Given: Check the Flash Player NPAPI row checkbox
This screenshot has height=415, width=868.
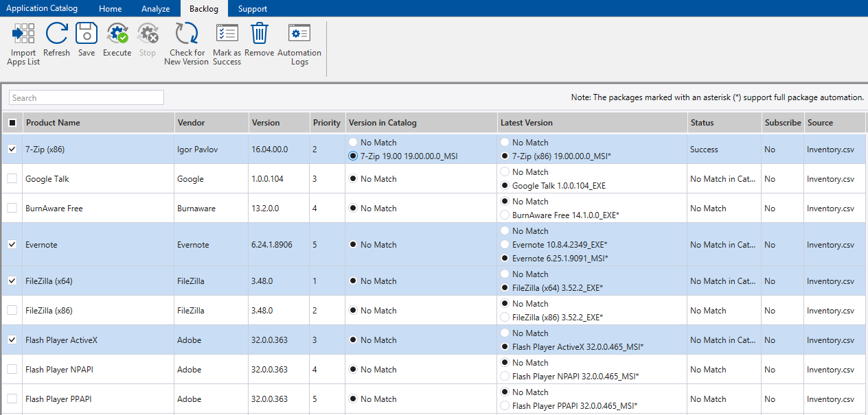Looking at the screenshot, I should coord(12,369).
